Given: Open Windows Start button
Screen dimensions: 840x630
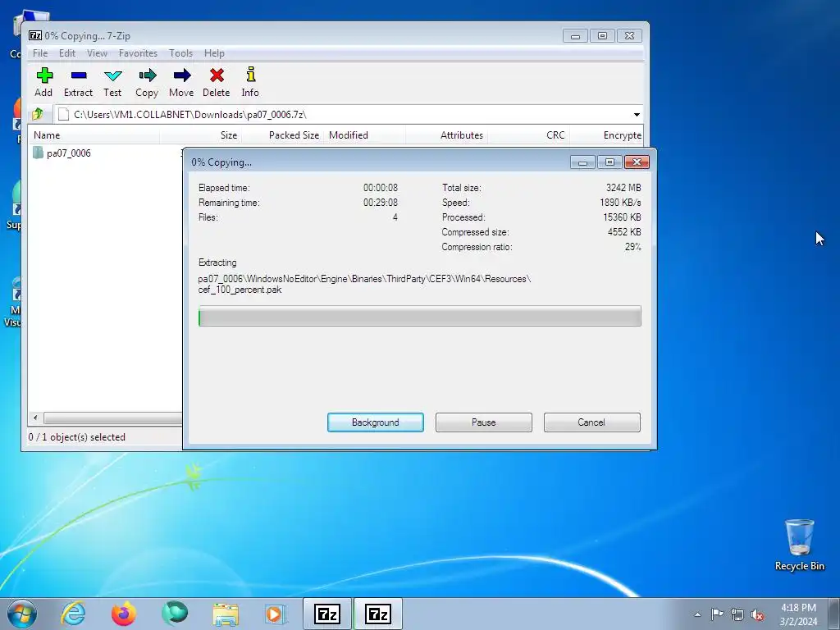Looking at the screenshot, I should click(x=22, y=614).
